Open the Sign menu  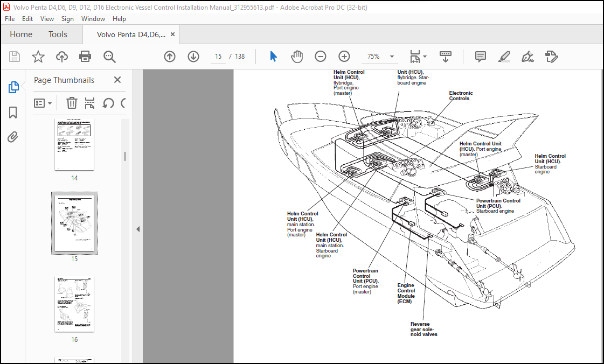tap(67, 18)
